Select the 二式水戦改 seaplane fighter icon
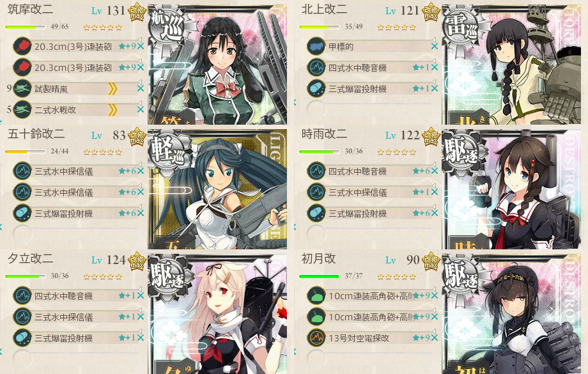 point(22,109)
